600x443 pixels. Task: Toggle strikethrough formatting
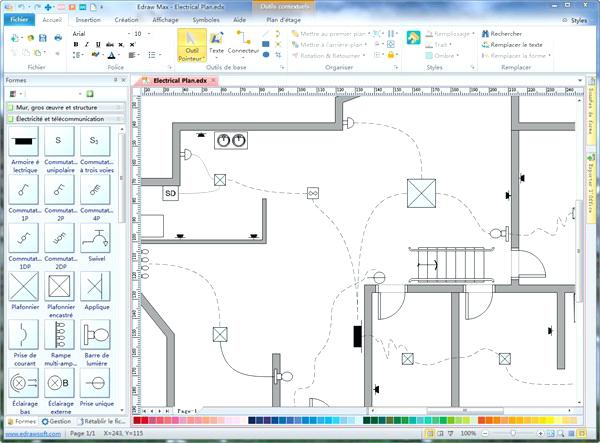point(109,44)
